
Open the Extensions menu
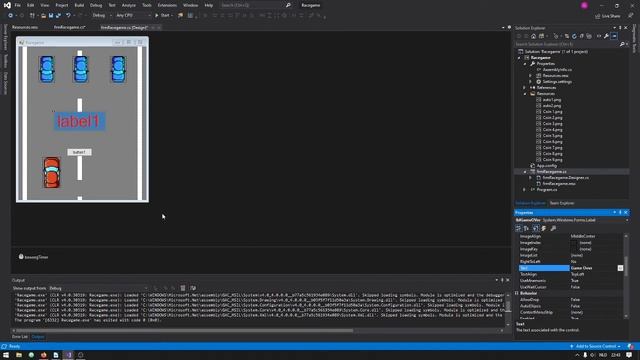[x=167, y=5]
